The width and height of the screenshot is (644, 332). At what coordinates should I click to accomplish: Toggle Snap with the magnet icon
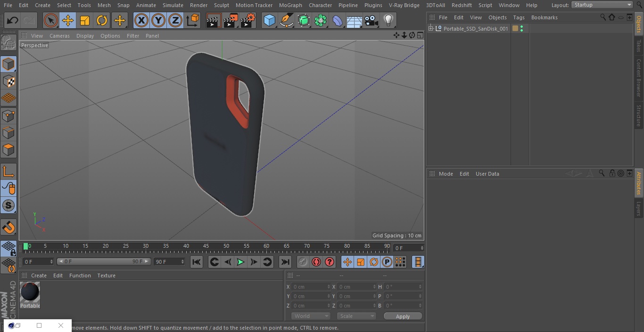click(8, 227)
